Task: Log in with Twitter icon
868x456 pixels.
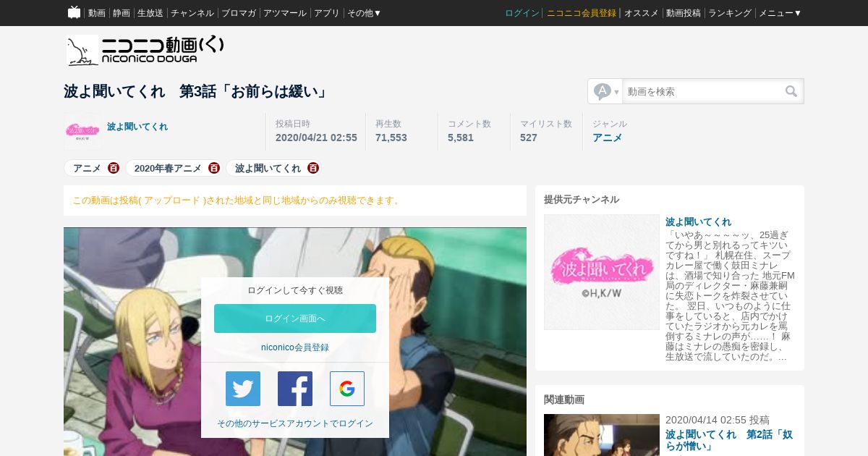Action: [243, 389]
